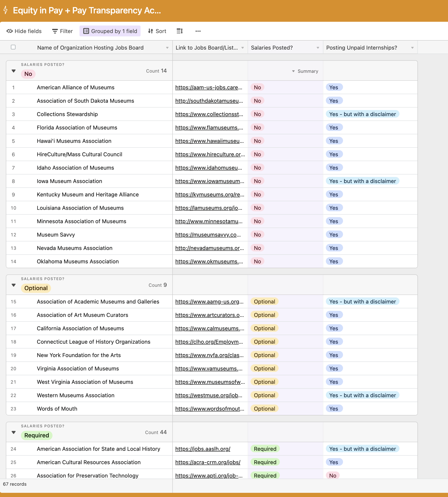Collapse the No salaries group
This screenshot has width=448, height=497.
coord(14,71)
